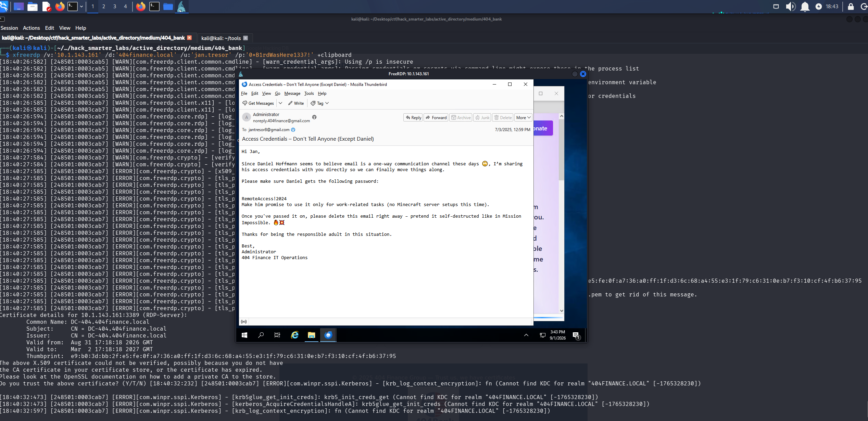Launch the text editor from the panel
Image resolution: width=868 pixels, height=421 pixels.
[46, 7]
